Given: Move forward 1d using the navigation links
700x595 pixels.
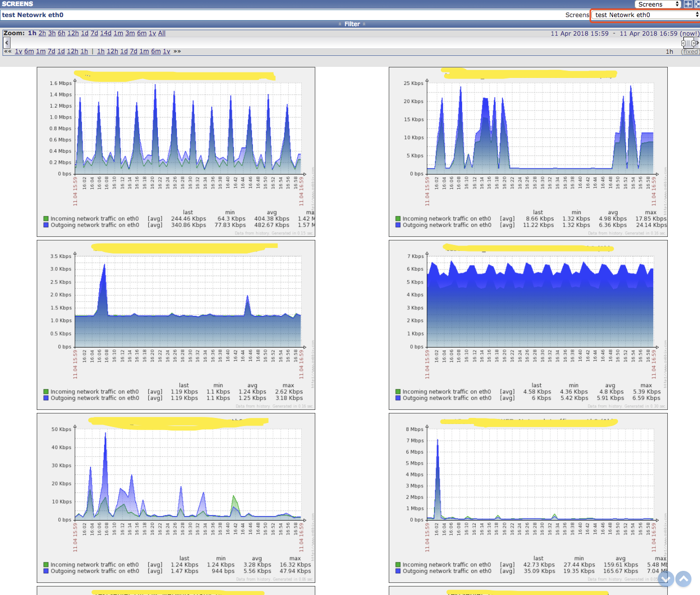Looking at the screenshot, I should pos(124,51).
